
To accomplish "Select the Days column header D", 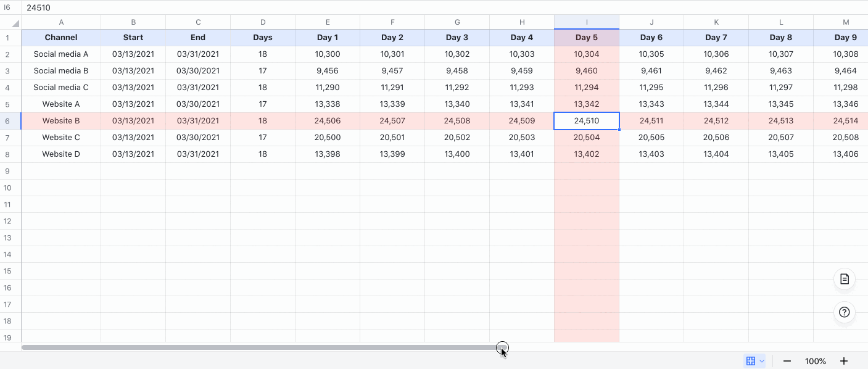I will tap(263, 22).
